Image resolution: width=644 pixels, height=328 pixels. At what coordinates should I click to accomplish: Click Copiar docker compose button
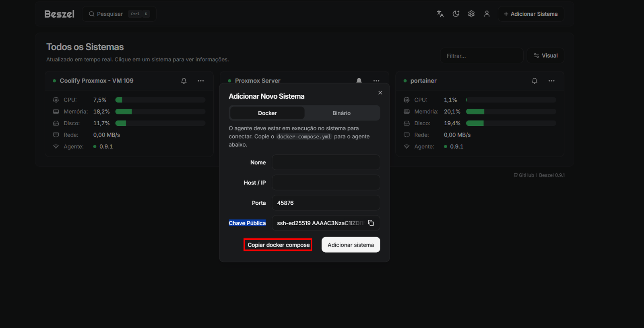click(278, 245)
